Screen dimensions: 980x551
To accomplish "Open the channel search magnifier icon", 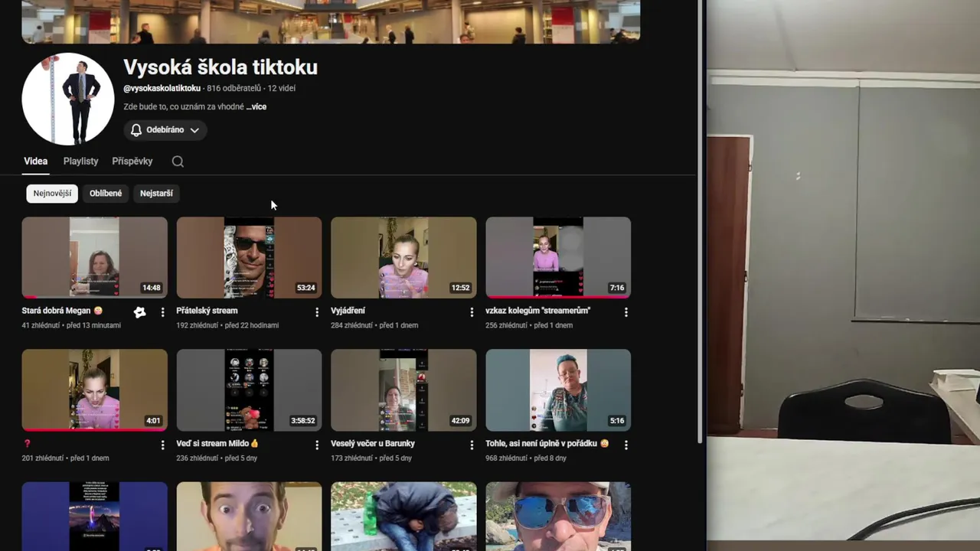I will (x=178, y=161).
